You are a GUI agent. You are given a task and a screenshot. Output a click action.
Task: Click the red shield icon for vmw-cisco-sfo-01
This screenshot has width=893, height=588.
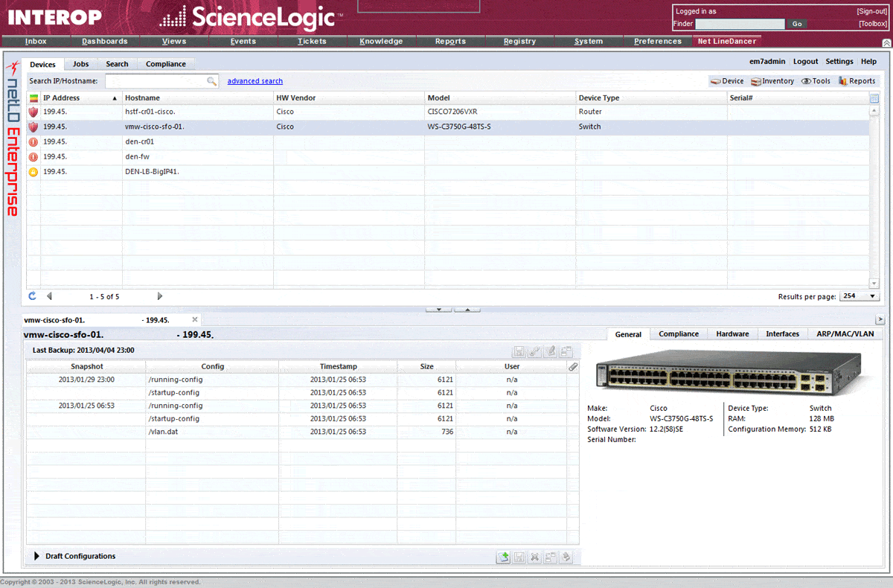[33, 127]
